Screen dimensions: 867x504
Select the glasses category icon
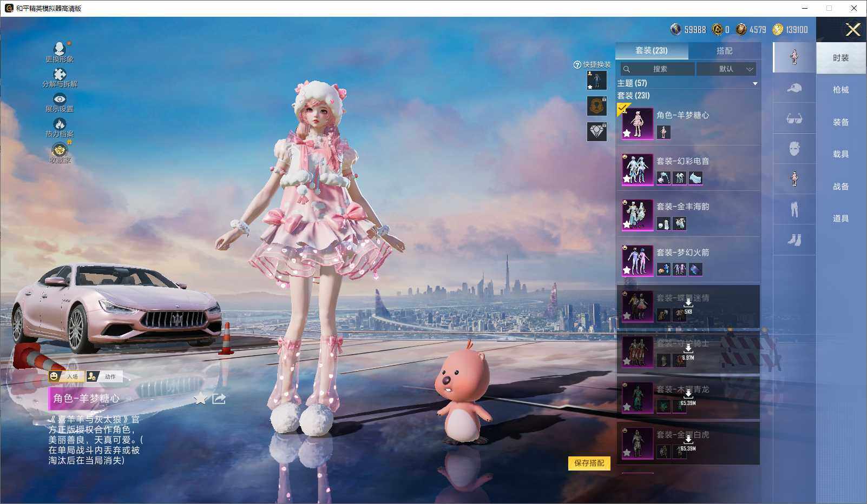[794, 118]
